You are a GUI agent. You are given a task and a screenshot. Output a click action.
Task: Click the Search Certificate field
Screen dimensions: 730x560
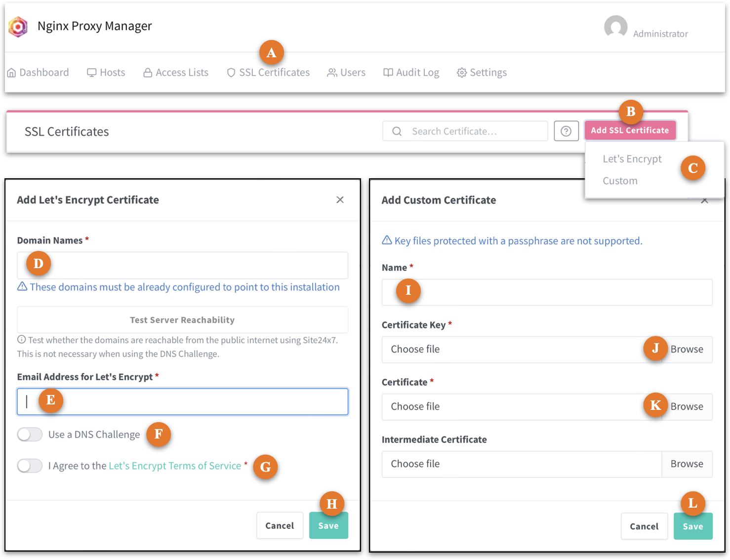465,131
